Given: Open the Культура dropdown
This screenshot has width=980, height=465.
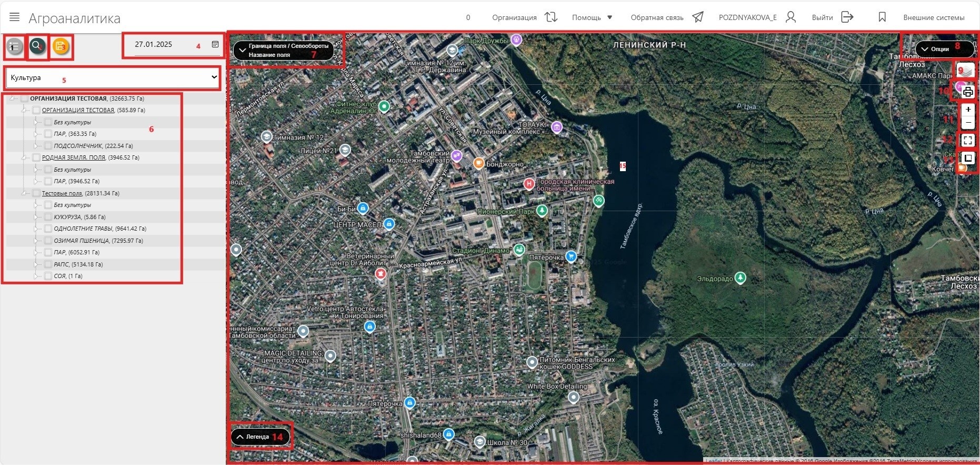Looking at the screenshot, I should pos(113,78).
